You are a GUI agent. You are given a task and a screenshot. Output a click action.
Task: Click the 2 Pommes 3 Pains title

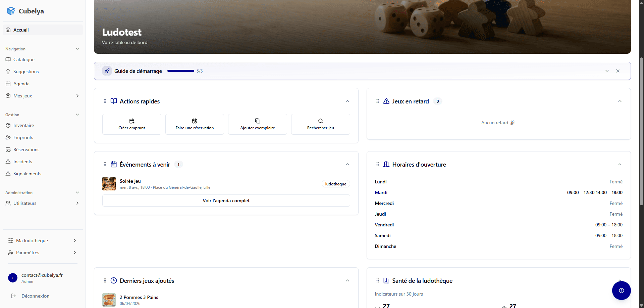(139, 297)
